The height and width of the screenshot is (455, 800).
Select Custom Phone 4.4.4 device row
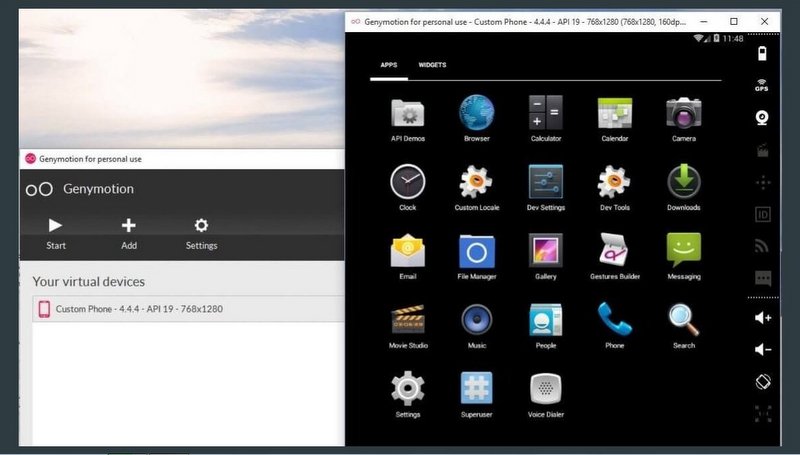click(x=189, y=309)
